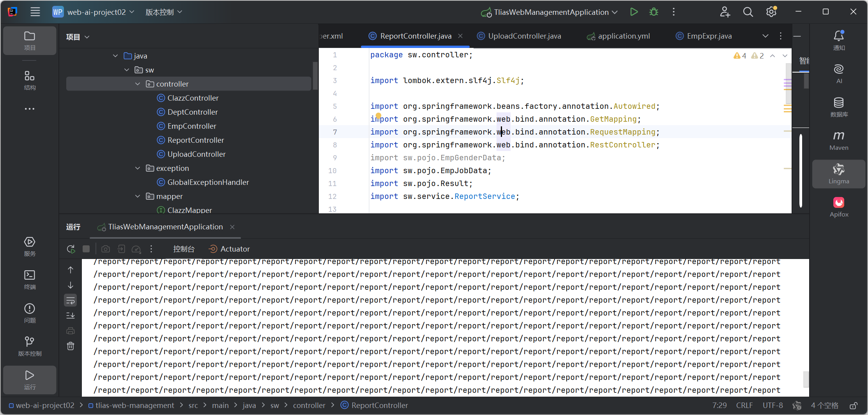Switch to UploadController.java tab
The width and height of the screenshot is (868, 415).
519,36
